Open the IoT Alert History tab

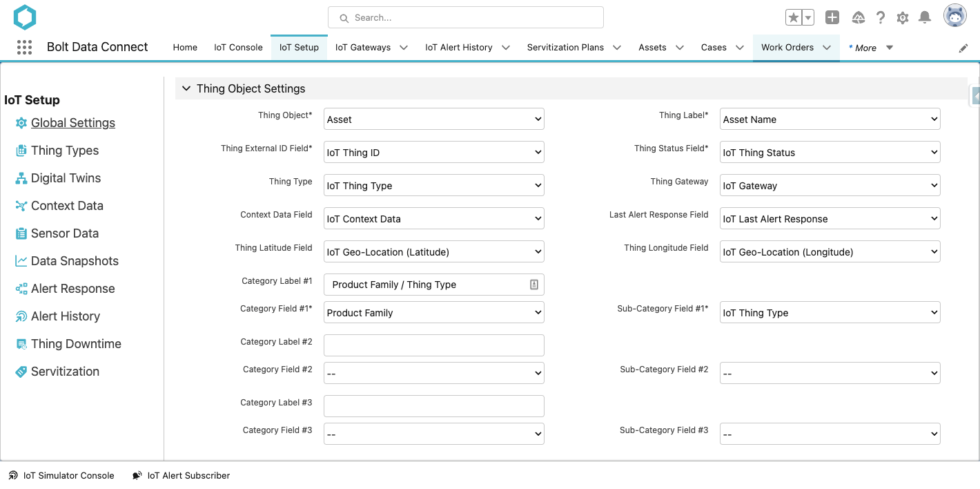tap(459, 48)
